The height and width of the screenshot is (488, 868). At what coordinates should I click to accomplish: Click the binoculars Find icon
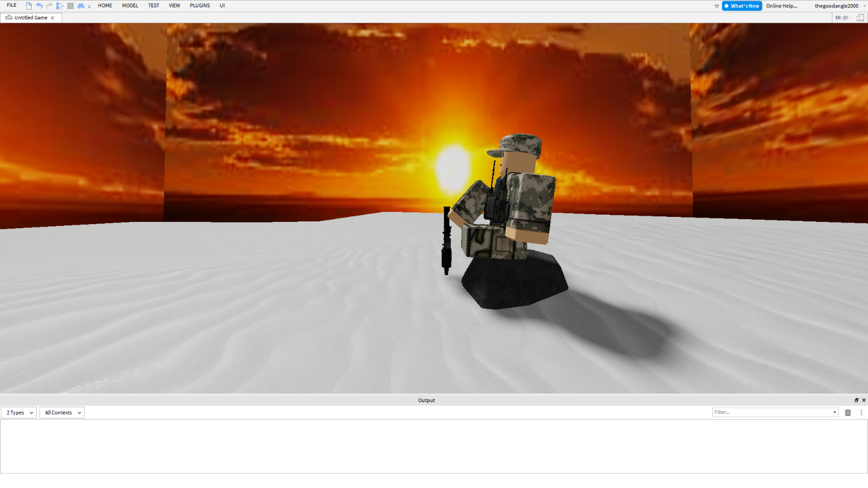[x=81, y=6]
